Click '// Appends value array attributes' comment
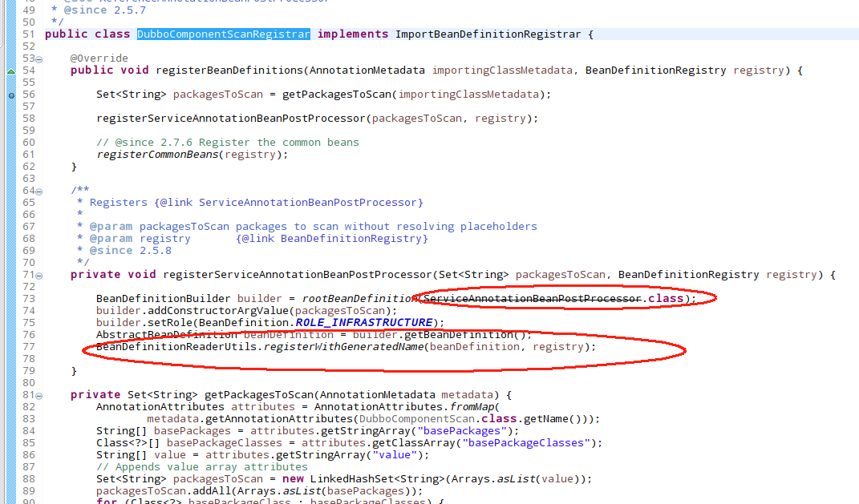This screenshot has width=859, height=504. pos(202,467)
